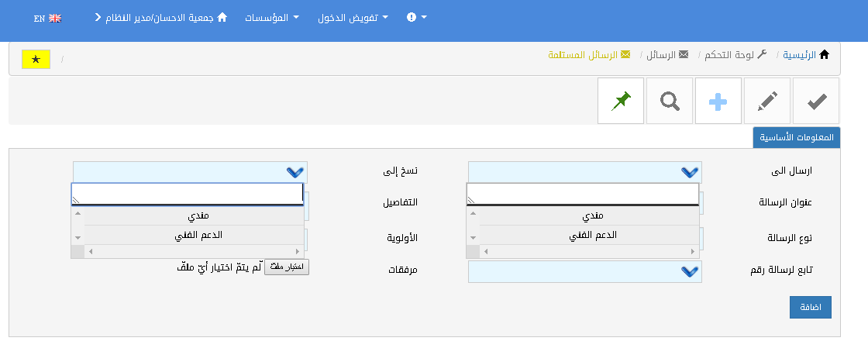Open the تابع لرسالة رقم dropdown
This screenshot has width=868, height=348.
[585, 271]
